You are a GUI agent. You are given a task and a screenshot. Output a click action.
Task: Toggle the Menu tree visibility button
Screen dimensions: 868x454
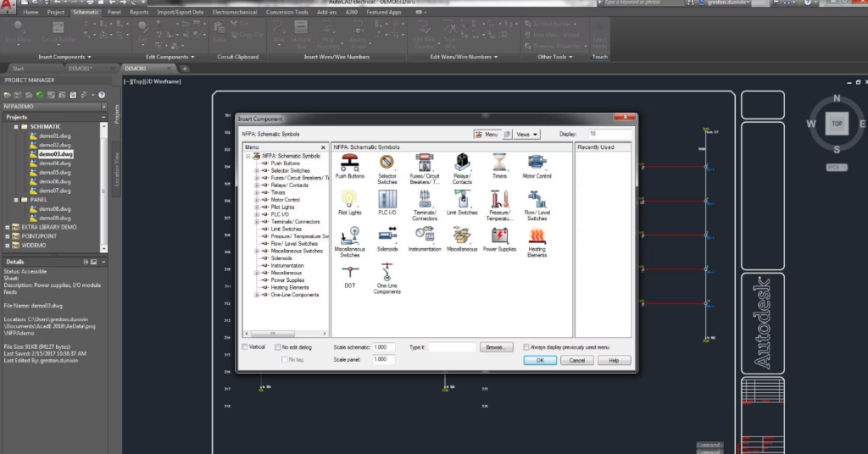(487, 135)
